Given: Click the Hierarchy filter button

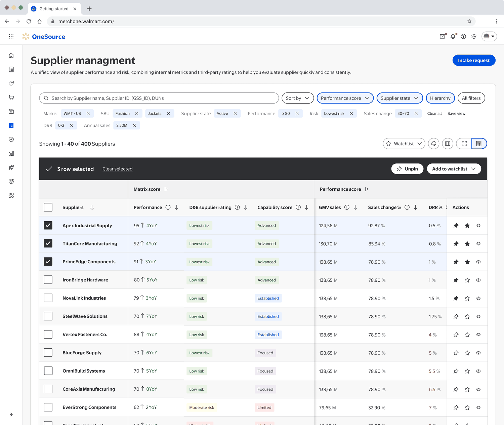Looking at the screenshot, I should [x=440, y=98].
